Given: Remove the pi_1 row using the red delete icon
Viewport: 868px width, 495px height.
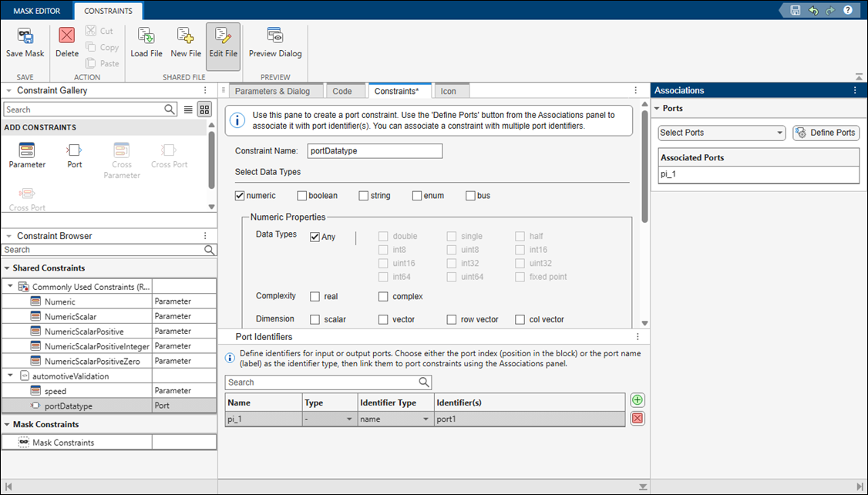Looking at the screenshot, I should [637, 419].
